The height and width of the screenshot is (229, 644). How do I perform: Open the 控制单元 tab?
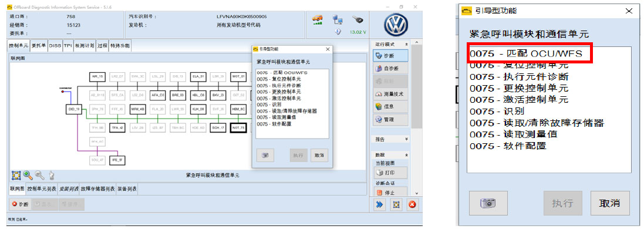[18, 46]
